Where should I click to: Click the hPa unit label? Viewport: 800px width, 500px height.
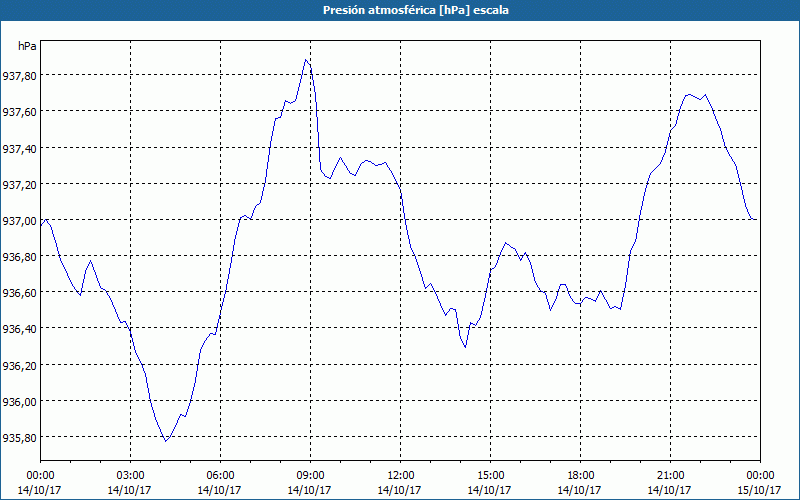coord(27,46)
